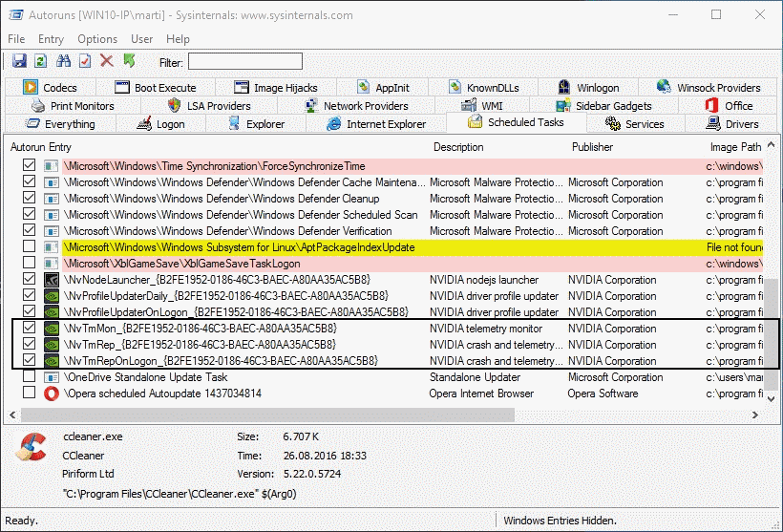Open the Options menu
Screen dimensions: 783x532
pyautogui.click(x=97, y=39)
